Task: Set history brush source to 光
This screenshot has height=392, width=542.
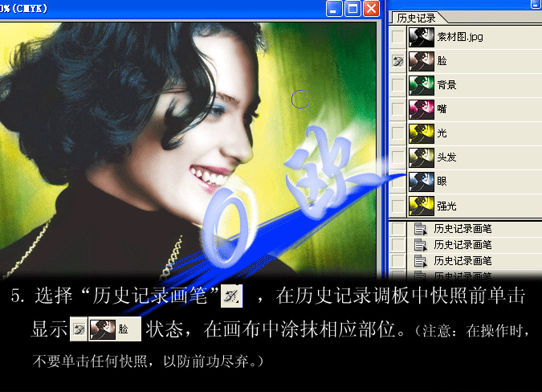Action: tap(397, 133)
